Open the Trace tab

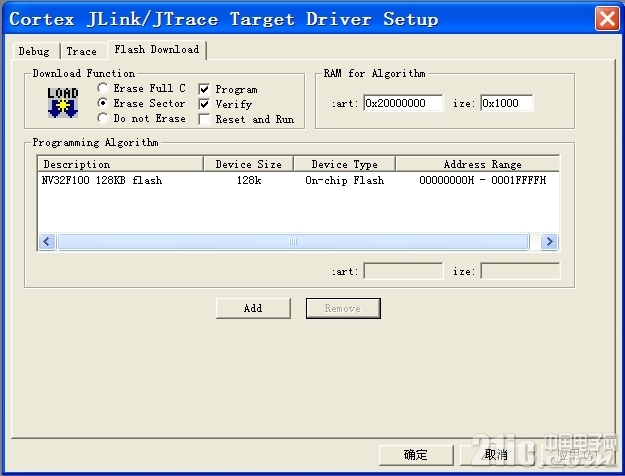click(x=82, y=51)
